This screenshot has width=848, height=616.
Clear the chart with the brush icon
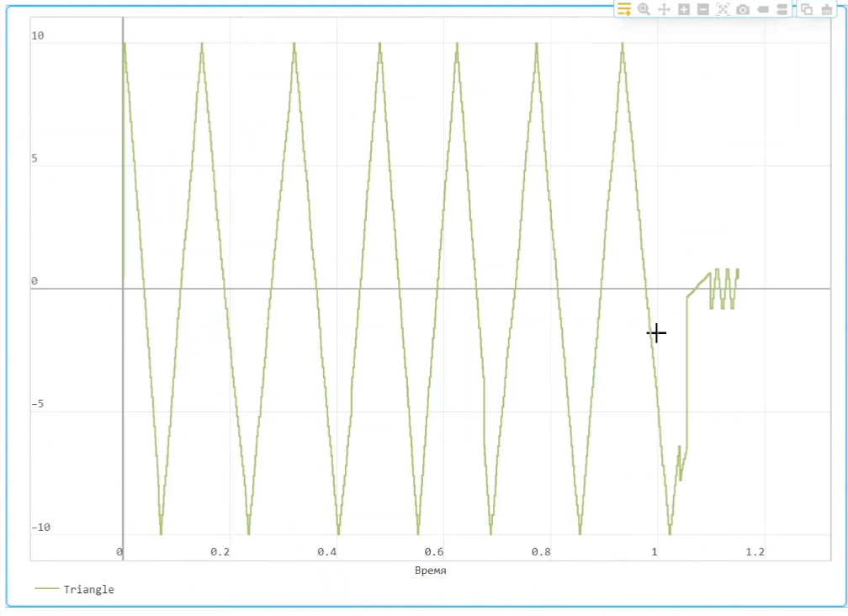[827, 9]
